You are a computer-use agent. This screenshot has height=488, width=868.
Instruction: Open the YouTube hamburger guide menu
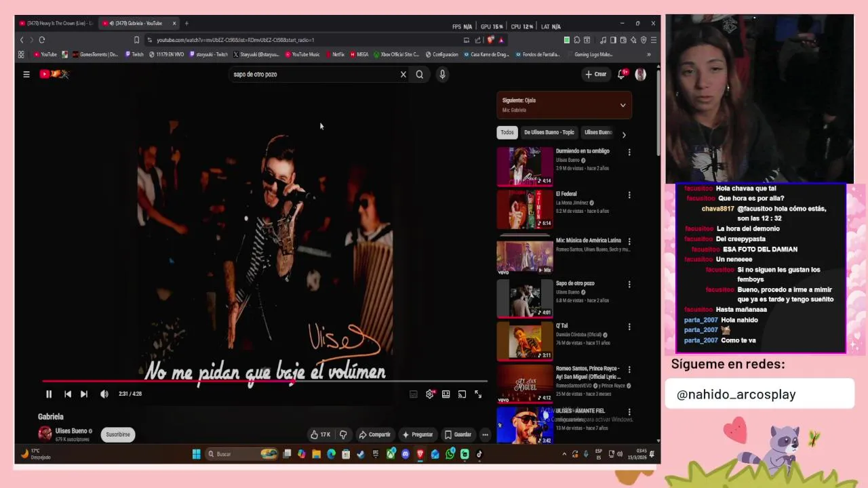click(26, 75)
